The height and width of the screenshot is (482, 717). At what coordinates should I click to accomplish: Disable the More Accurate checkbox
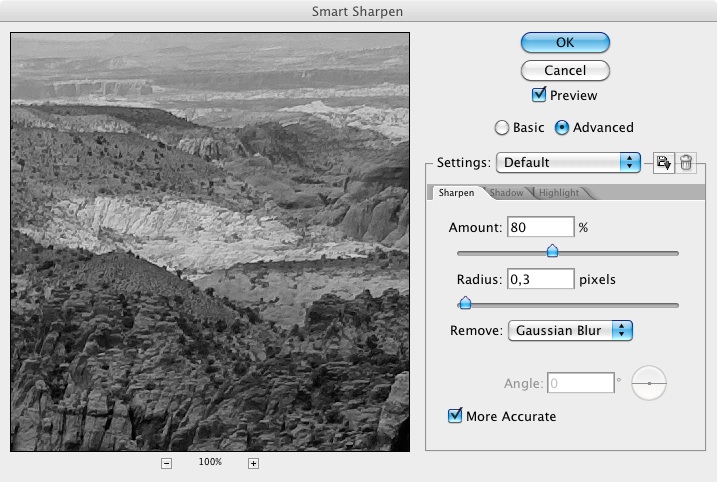(x=456, y=416)
